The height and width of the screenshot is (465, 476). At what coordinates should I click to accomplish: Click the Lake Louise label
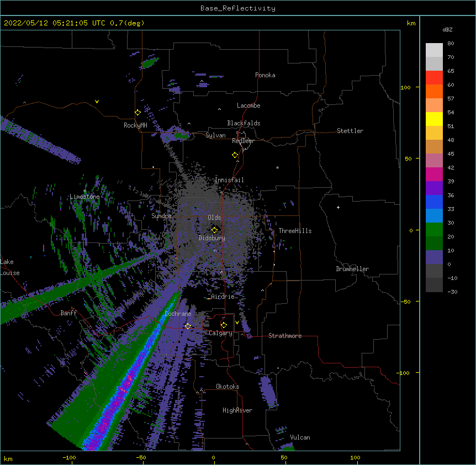10,267
